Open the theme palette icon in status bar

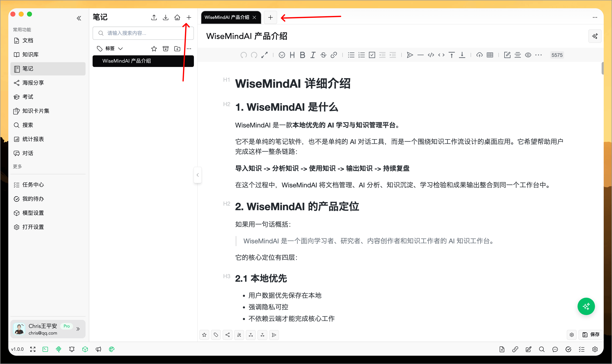pos(112,349)
